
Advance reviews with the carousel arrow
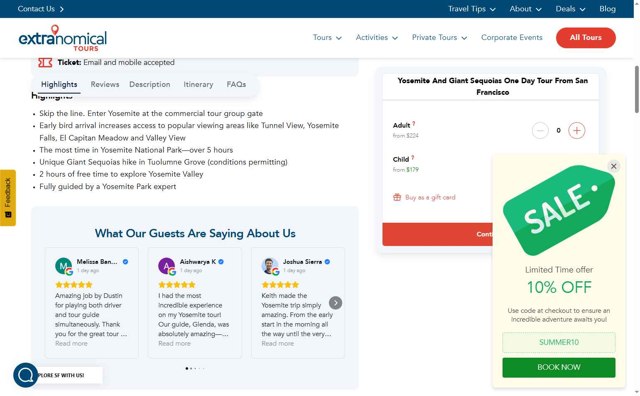click(336, 303)
